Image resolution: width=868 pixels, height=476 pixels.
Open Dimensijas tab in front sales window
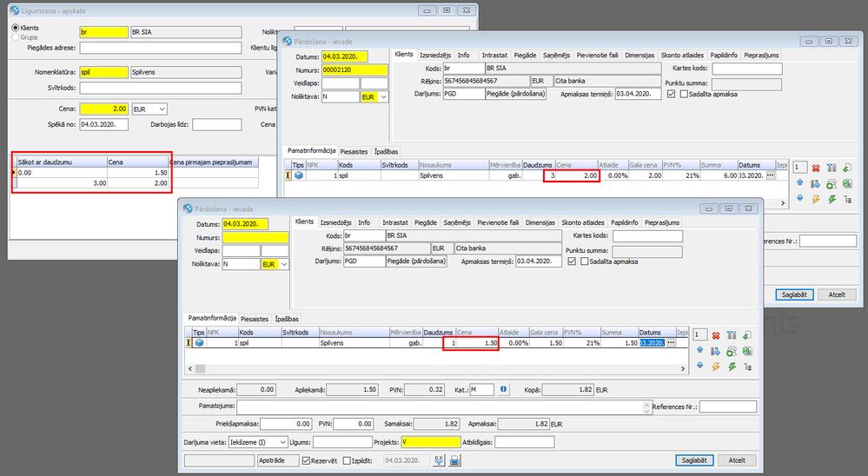coord(540,222)
